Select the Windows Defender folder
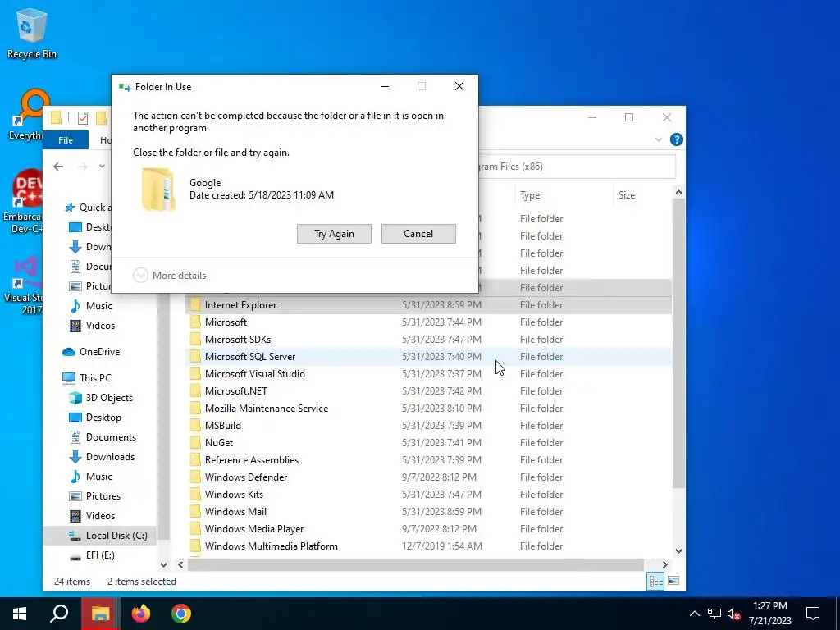Image resolution: width=840 pixels, height=630 pixels. pos(428,477)
